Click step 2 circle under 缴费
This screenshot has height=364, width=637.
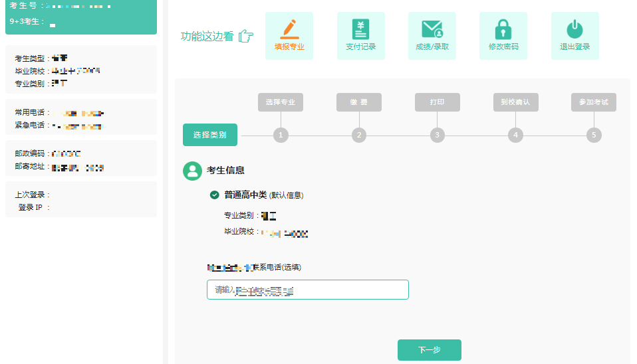(x=359, y=135)
